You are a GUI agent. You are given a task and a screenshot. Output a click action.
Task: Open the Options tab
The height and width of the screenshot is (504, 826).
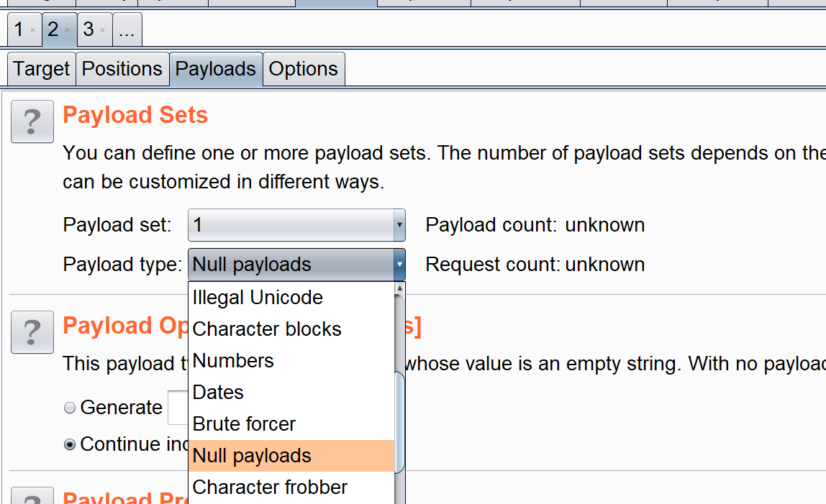click(x=304, y=69)
